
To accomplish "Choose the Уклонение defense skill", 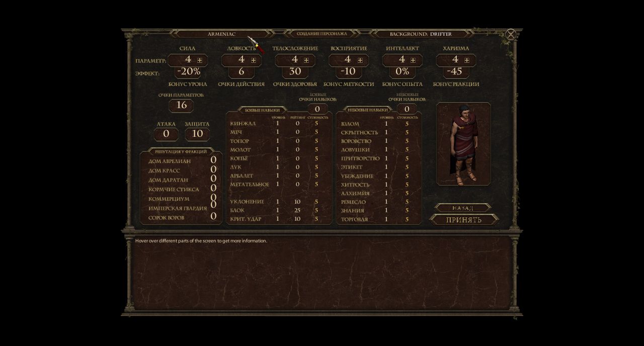I will (247, 202).
